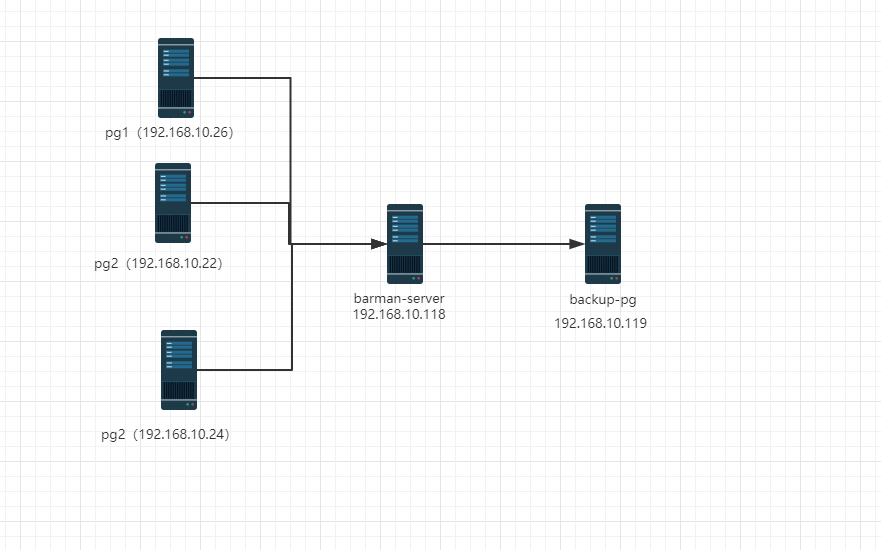Viewport: 881px width, 550px height.
Task: Select the barman-server server icon
Action: click(405, 244)
